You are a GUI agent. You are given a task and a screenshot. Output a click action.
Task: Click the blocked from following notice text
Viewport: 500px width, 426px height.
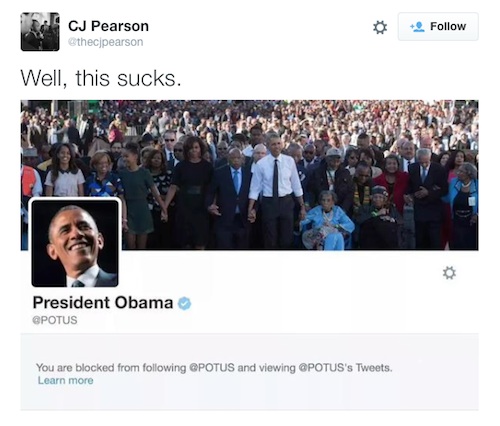coord(214,368)
